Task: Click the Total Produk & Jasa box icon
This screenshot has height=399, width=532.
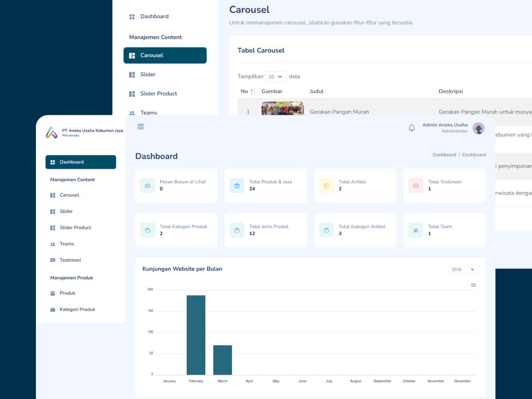Action: [237, 186]
